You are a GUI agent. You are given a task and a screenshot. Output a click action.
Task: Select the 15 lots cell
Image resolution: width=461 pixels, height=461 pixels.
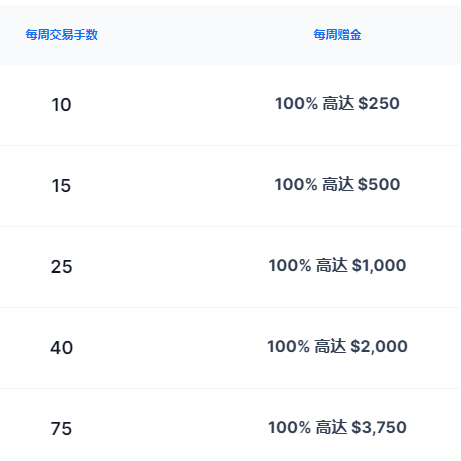point(61,186)
